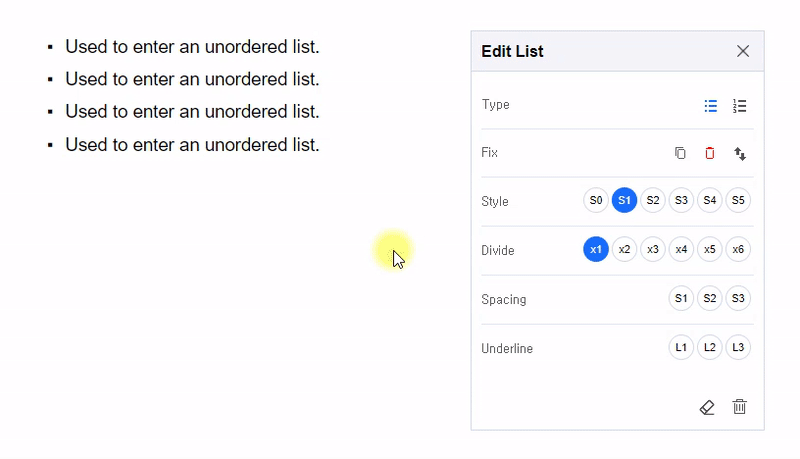The width and height of the screenshot is (800, 459).
Task: Toggle the active S1 option in the Style row
Action: click(x=625, y=200)
